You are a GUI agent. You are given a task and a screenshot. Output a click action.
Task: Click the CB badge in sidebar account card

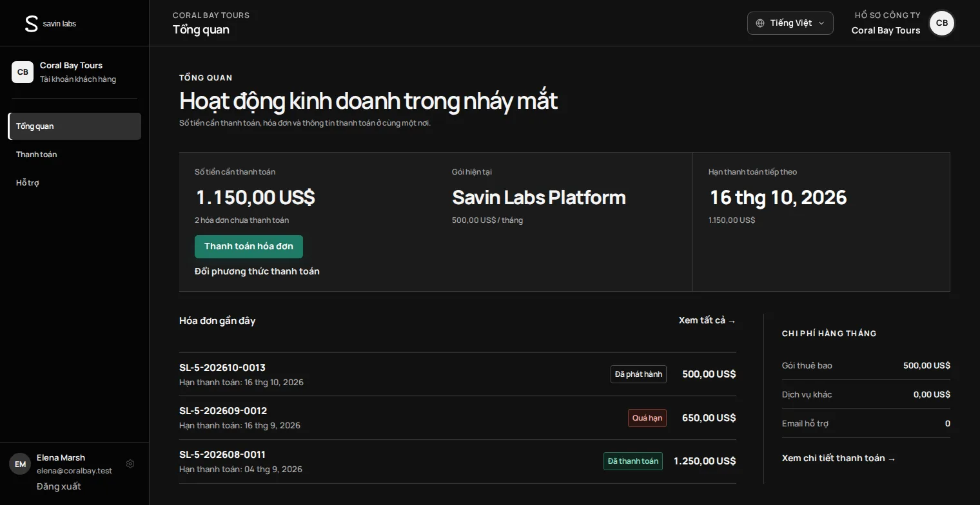[23, 72]
